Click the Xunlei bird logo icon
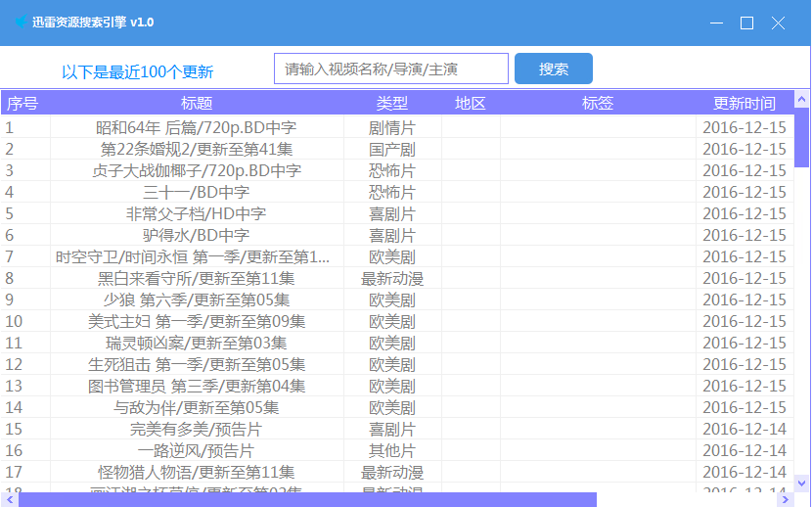The width and height of the screenshot is (812, 507). point(21,22)
